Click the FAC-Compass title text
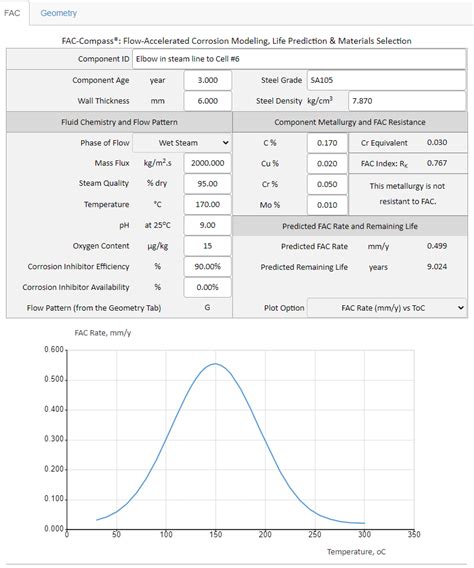The height and width of the screenshot is (568, 474). pyautogui.click(x=236, y=41)
